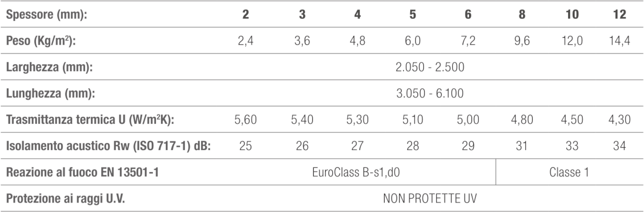This screenshot has height=212, width=644.
Task: Click the acoustic insulation value 34
Action: click(x=620, y=146)
